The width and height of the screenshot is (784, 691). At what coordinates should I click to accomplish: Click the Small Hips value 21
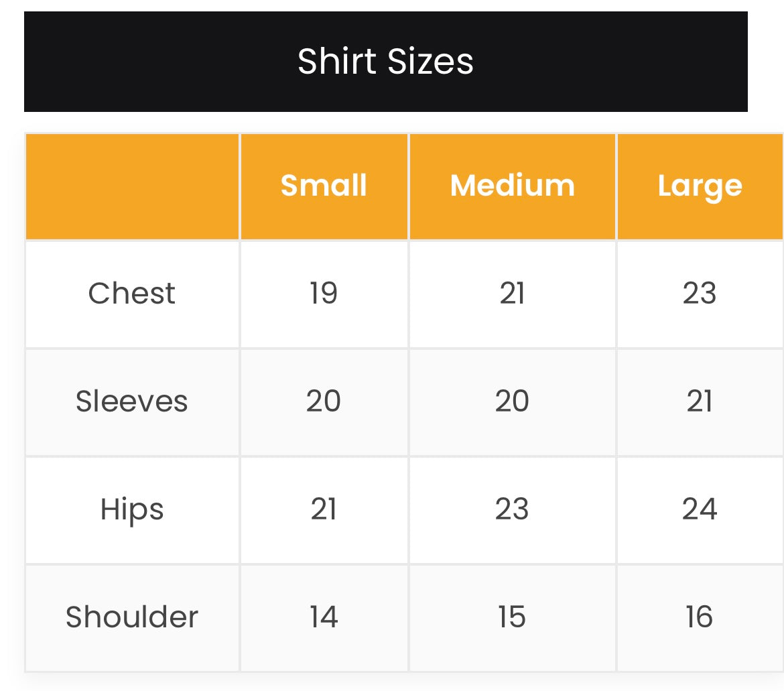pos(324,509)
